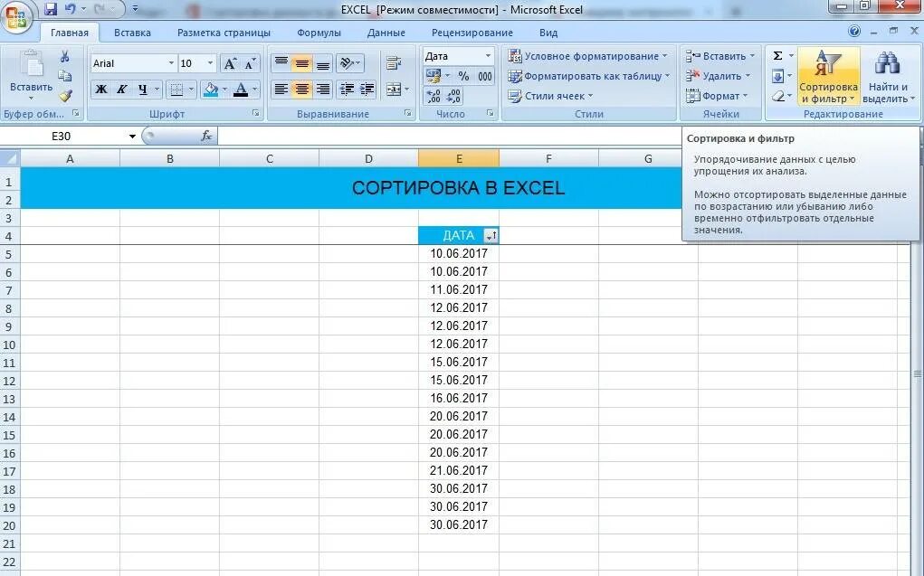Open the Дата number format dropdown
The image size is (924, 576).
488,56
